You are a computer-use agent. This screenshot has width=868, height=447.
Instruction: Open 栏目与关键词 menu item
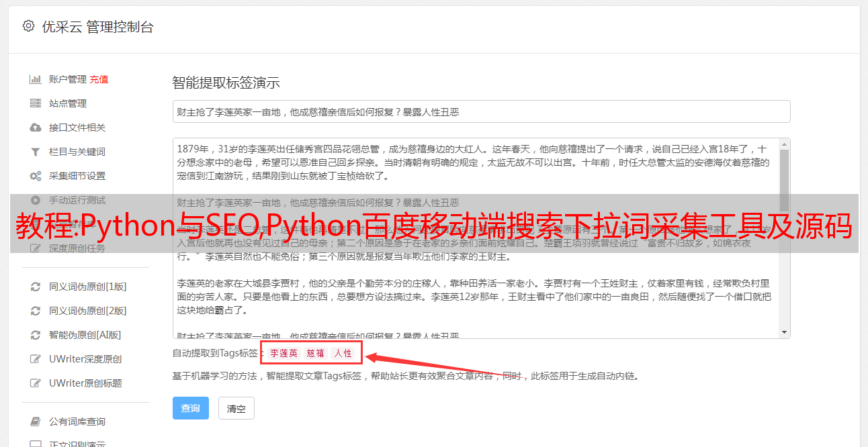[x=77, y=152]
